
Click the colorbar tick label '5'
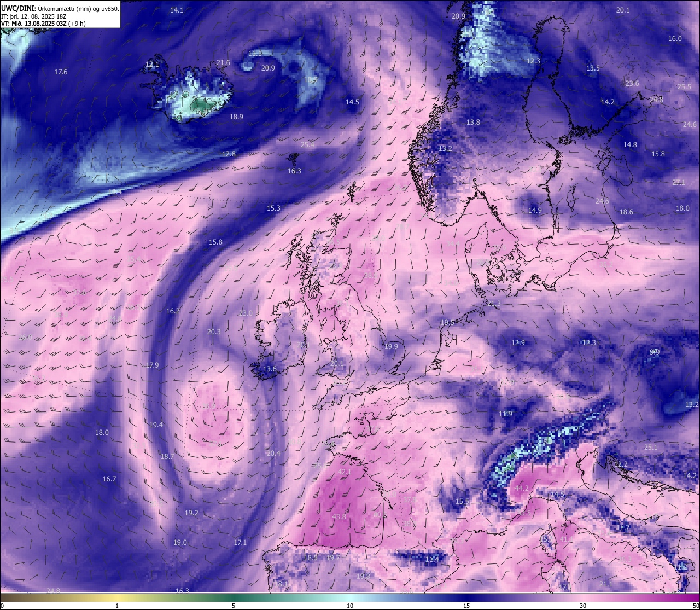(234, 606)
